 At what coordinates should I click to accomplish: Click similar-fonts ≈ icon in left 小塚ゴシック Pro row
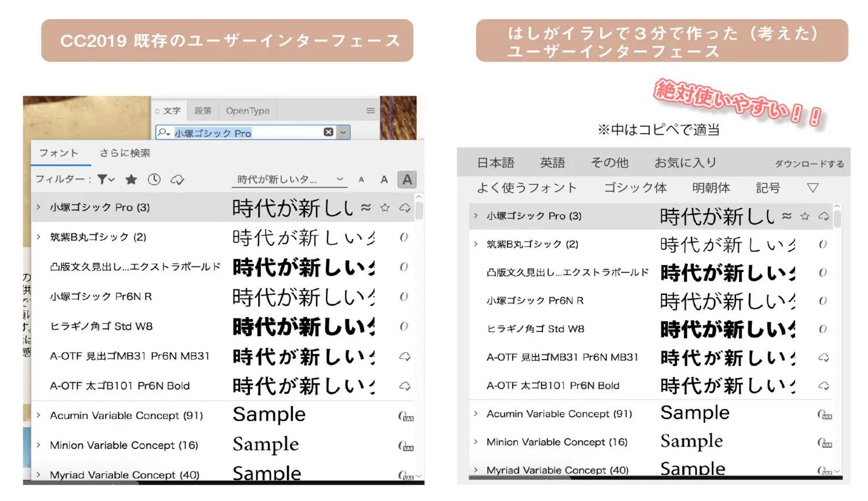pos(366,207)
